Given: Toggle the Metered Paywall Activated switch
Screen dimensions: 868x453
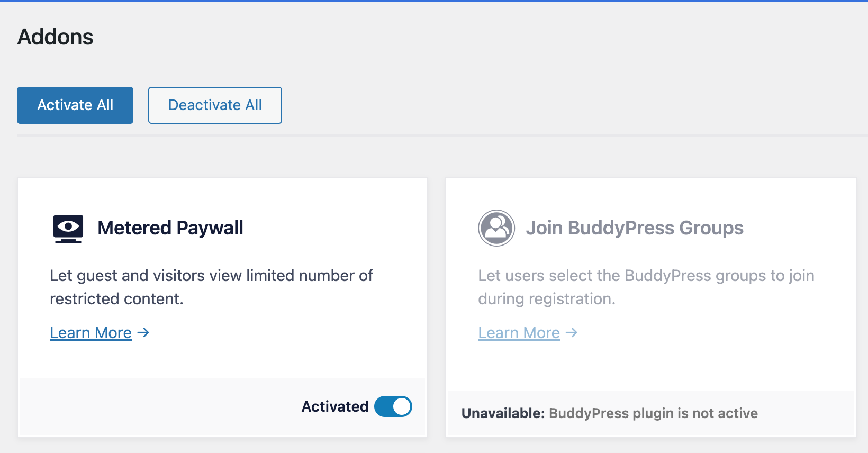Looking at the screenshot, I should pyautogui.click(x=393, y=406).
